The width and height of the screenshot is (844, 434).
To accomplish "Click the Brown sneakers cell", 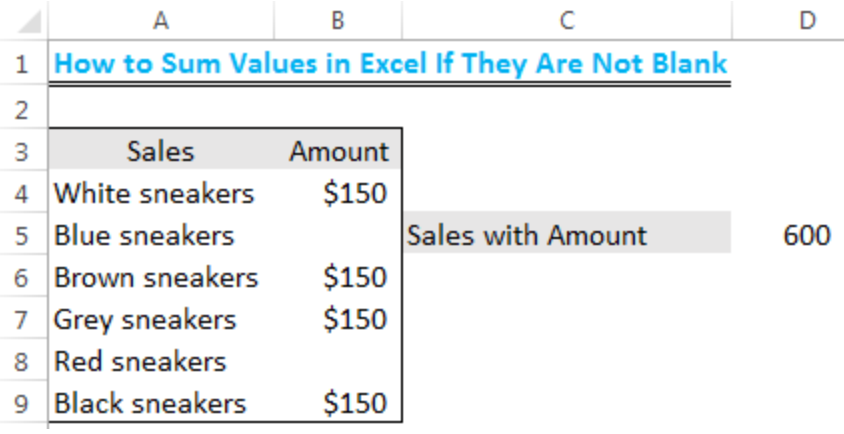I will coord(156,278).
